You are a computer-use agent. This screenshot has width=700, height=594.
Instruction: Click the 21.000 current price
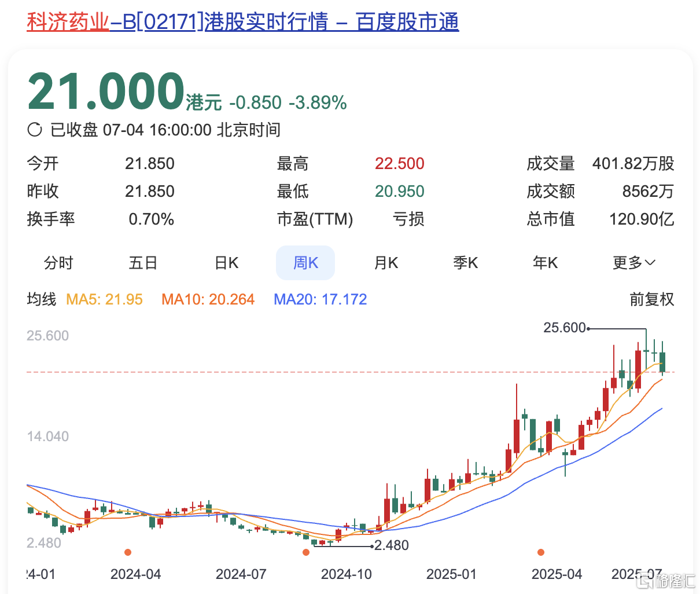coord(106,91)
